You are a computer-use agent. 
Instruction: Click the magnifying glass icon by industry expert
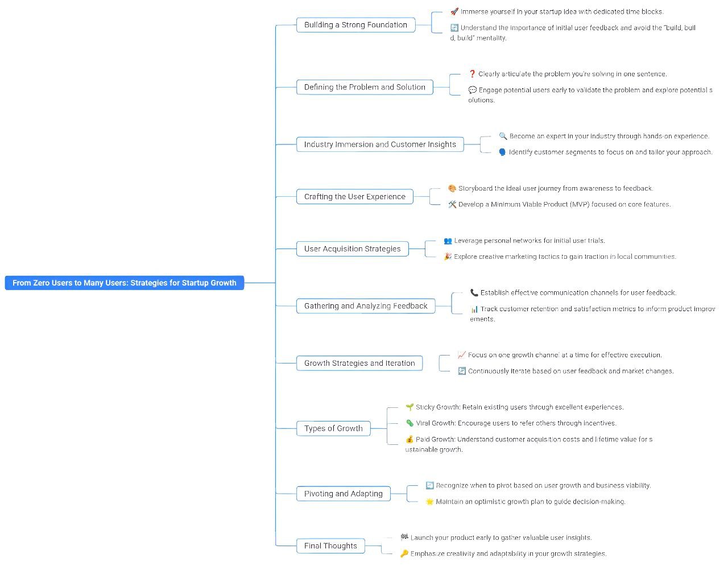tap(503, 137)
